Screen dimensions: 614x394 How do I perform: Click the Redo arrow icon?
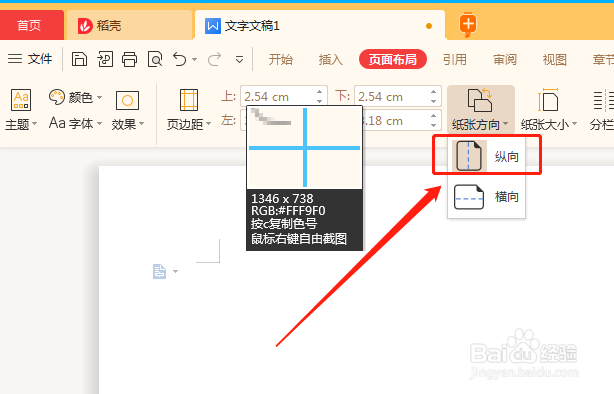(214, 60)
